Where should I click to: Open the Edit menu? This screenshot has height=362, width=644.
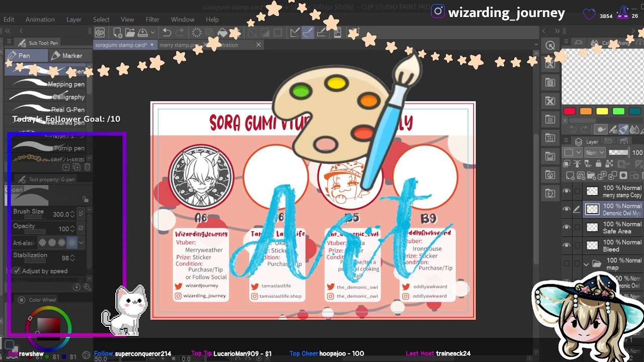[9, 19]
